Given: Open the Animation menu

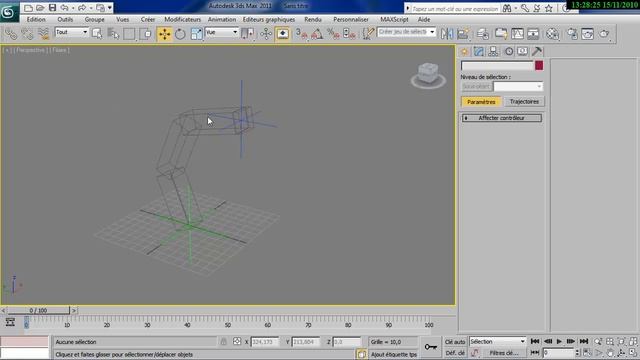Looking at the screenshot, I should (222, 19).
